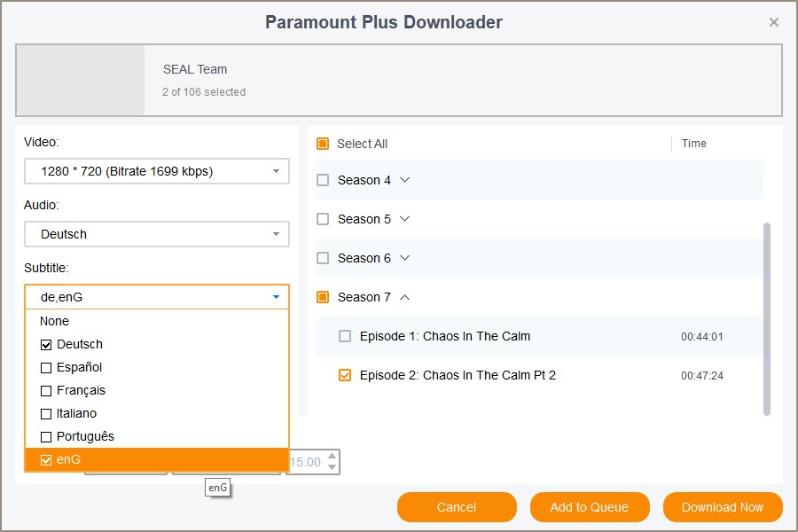
Task: Open the Audio language dropdown
Action: click(x=157, y=234)
